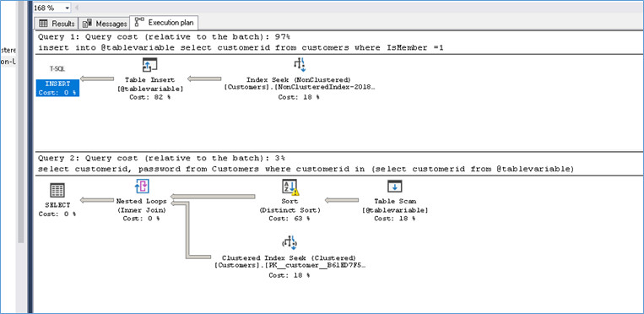Select the highlighted INSERT Cost 0 % label
Viewport: 644px width, 314px height.
pos(57,88)
